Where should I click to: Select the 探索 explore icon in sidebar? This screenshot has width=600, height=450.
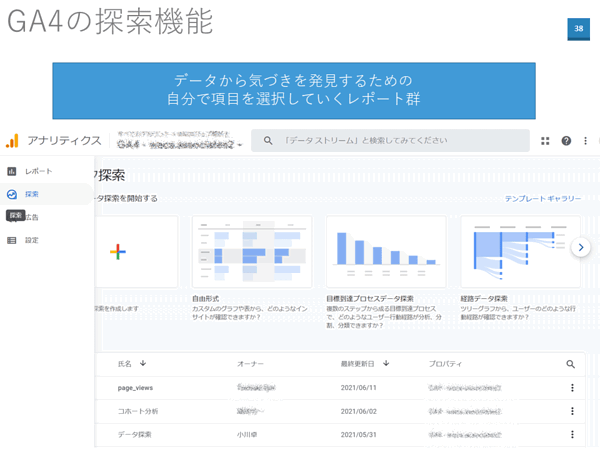click(x=12, y=194)
